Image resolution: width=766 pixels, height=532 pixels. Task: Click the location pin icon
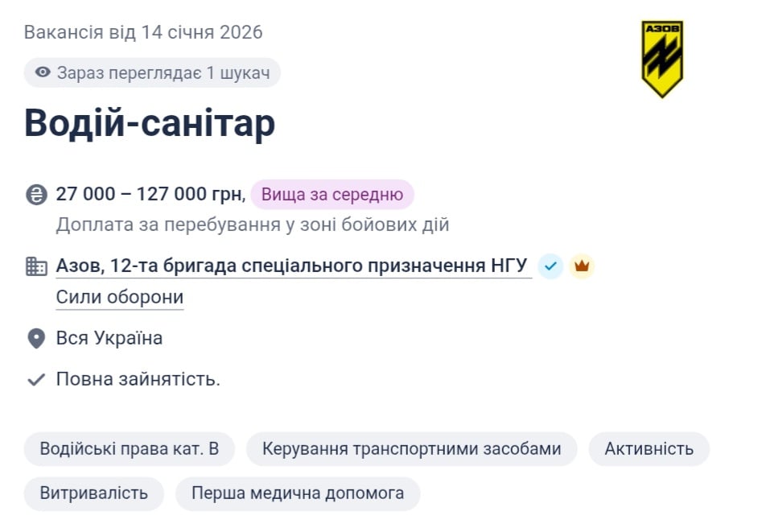click(35, 337)
